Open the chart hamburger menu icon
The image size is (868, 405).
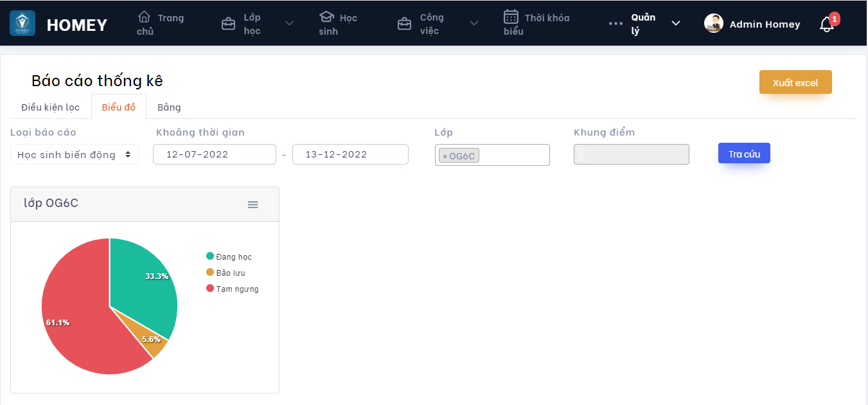253,204
